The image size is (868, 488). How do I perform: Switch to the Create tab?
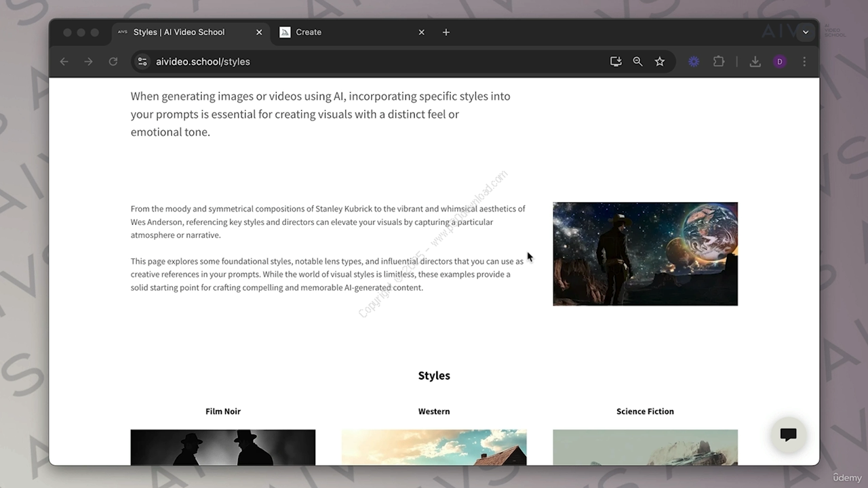(353, 32)
